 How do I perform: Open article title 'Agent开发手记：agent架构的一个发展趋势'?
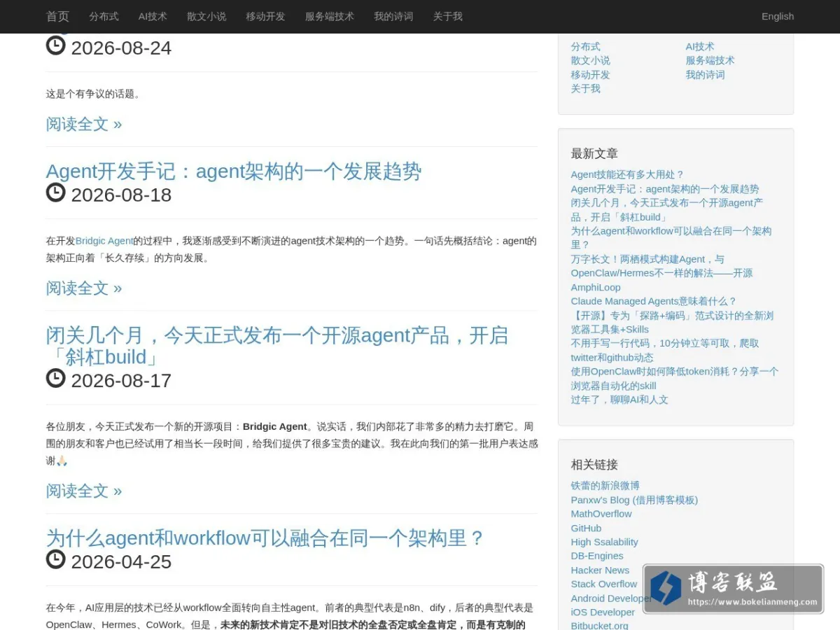[x=234, y=171]
